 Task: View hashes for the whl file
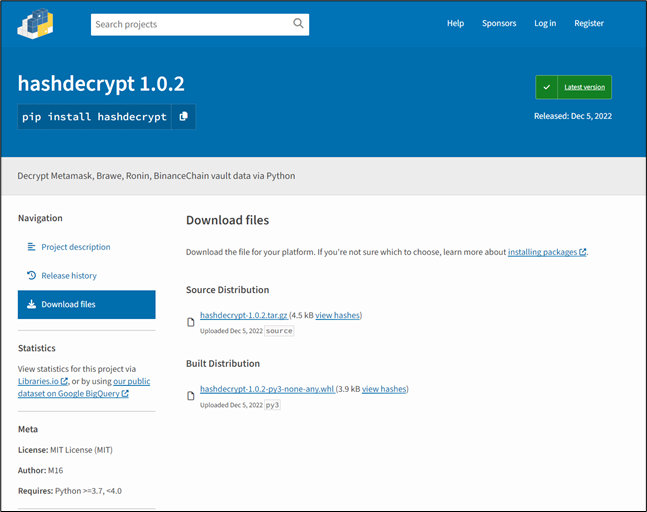click(384, 389)
